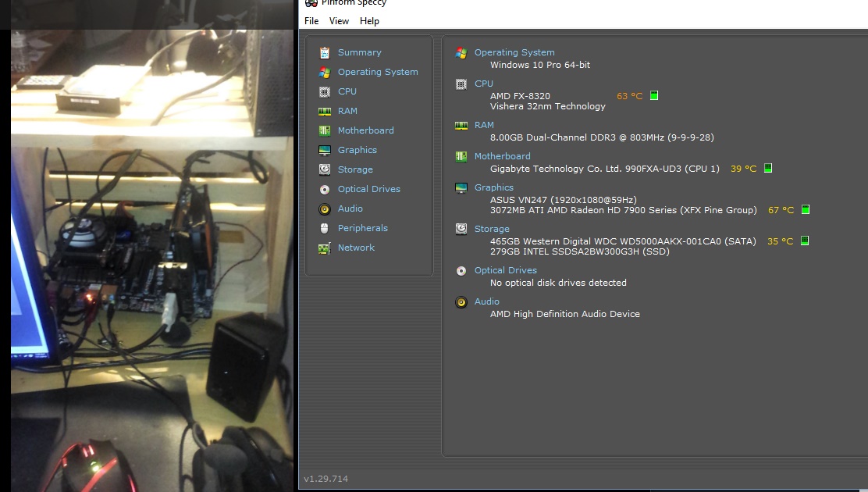This screenshot has width=868, height=492.
Task: Select CPU in the sidebar
Action: (x=347, y=91)
